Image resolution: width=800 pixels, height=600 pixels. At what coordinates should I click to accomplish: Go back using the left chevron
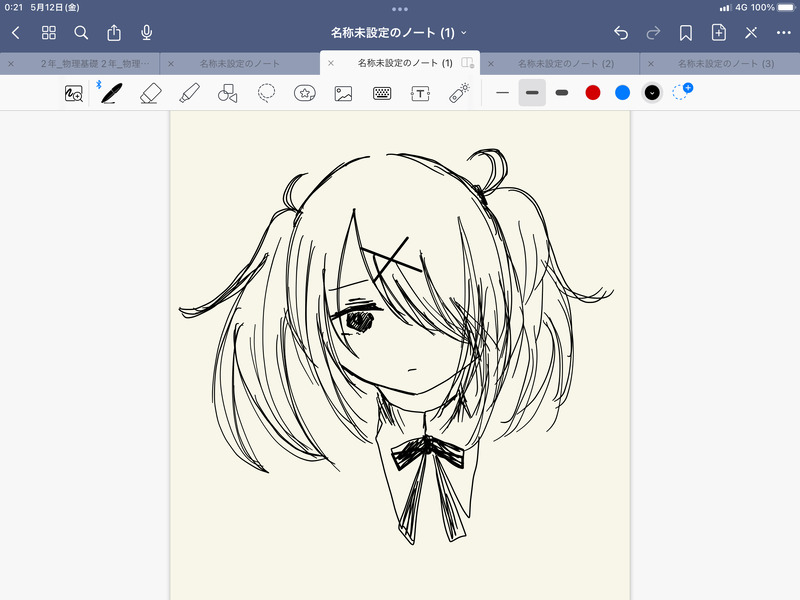point(16,33)
